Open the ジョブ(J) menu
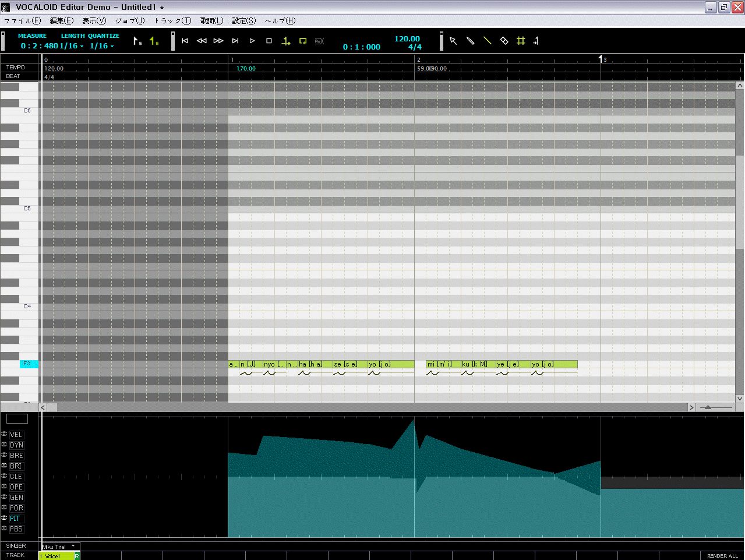The width and height of the screenshot is (745, 560). (x=130, y=20)
